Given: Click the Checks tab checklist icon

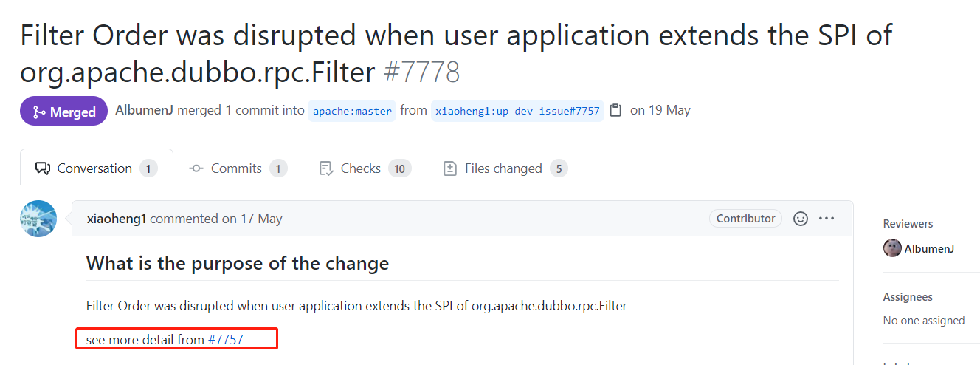Looking at the screenshot, I should click(326, 168).
